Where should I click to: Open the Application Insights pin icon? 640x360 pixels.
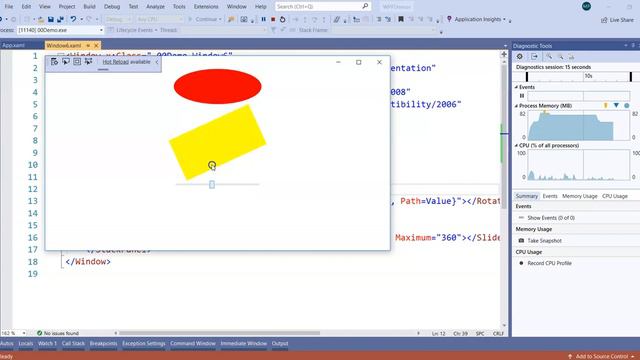tap(449, 19)
